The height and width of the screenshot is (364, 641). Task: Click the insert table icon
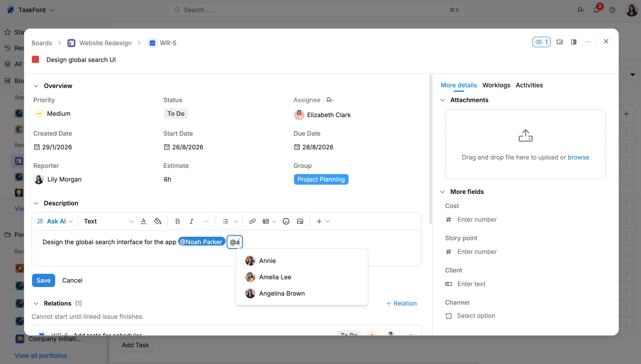pos(266,221)
